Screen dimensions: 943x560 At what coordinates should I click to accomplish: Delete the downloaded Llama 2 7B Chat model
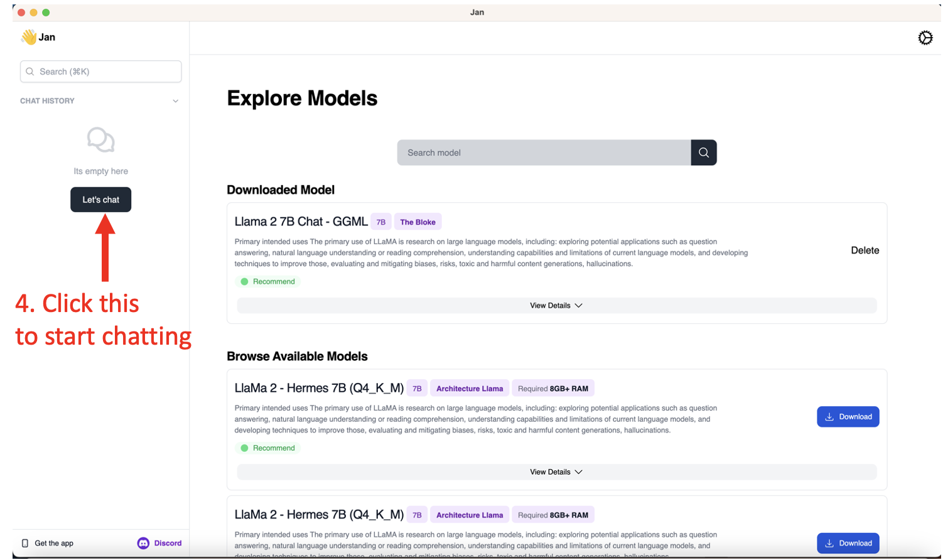pyautogui.click(x=865, y=250)
